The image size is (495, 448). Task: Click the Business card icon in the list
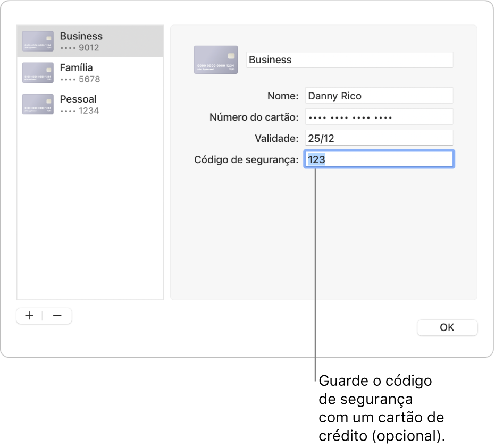[x=38, y=41]
